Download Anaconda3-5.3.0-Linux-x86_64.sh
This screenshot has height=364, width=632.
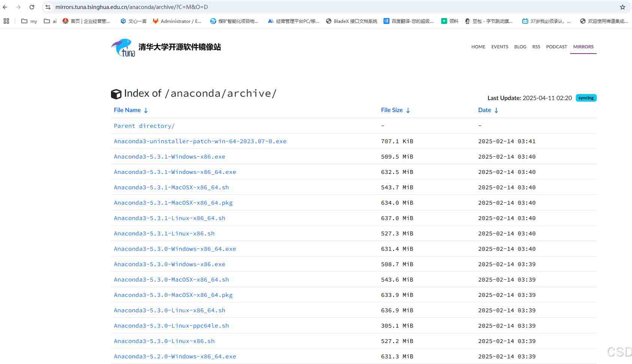click(169, 310)
